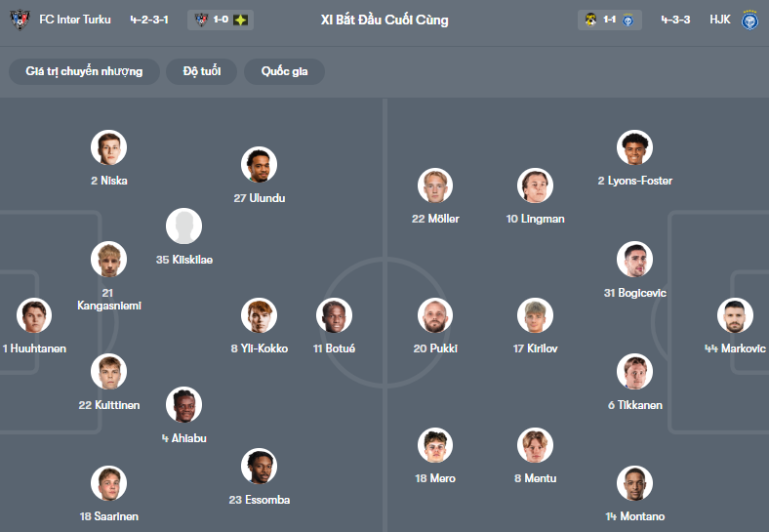769x532 pixels.
Task: Toggle the Quốc gia filter
Action: click(x=285, y=71)
